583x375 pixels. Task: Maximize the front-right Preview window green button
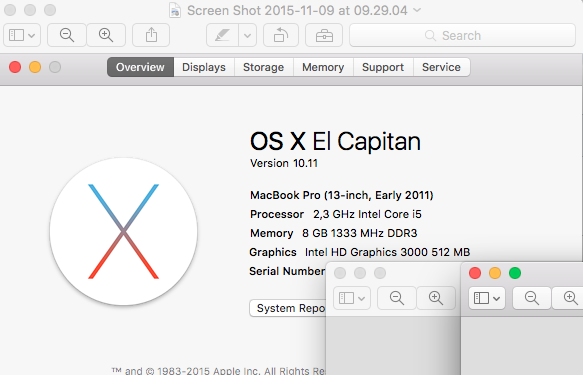(515, 273)
